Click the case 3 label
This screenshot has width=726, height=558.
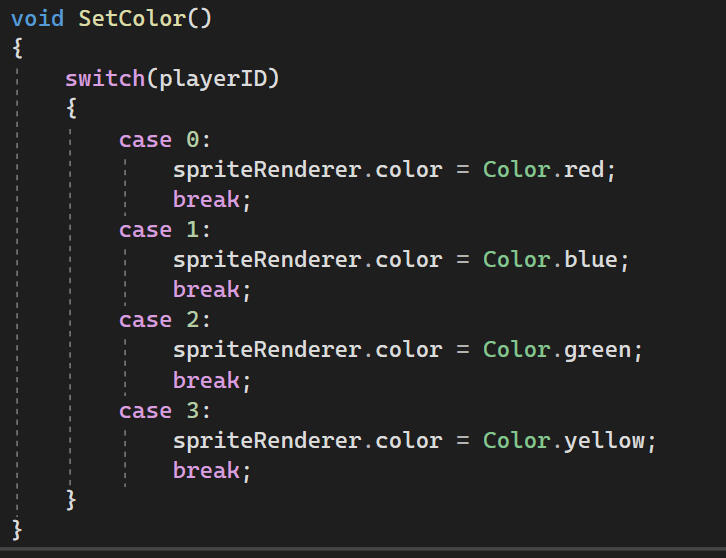159,410
